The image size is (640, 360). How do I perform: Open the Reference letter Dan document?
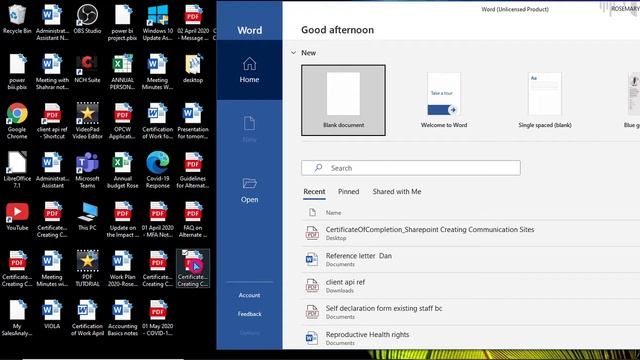point(471,259)
